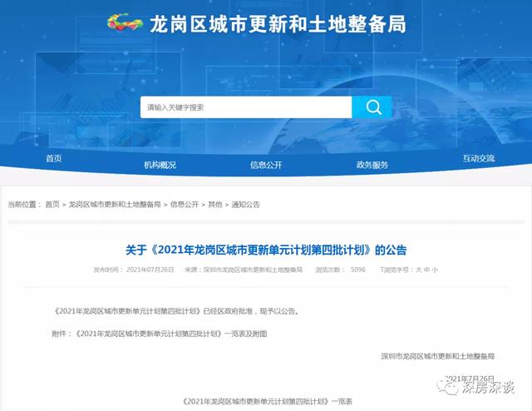Click 龙岗区城市更新和土地整备局 in the breadcrumb
This screenshot has height=411, width=532.
click(x=115, y=205)
